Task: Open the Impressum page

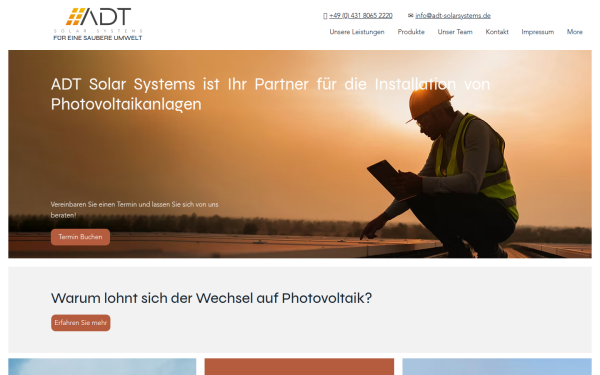Action: (538, 32)
